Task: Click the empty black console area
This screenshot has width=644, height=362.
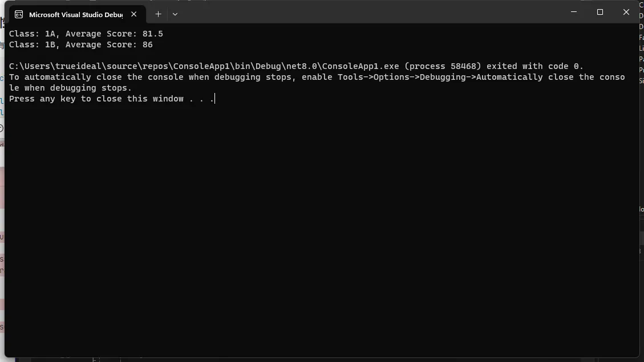Action: pos(322,230)
